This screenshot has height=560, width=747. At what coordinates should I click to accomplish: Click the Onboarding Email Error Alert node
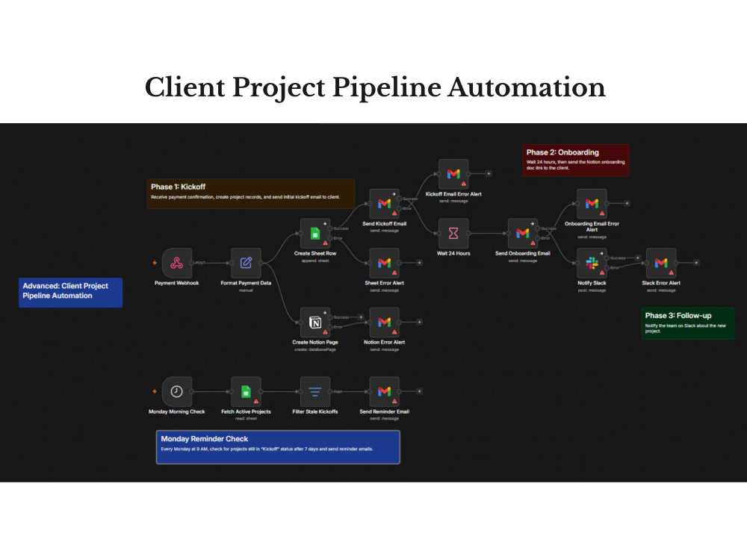pos(592,204)
